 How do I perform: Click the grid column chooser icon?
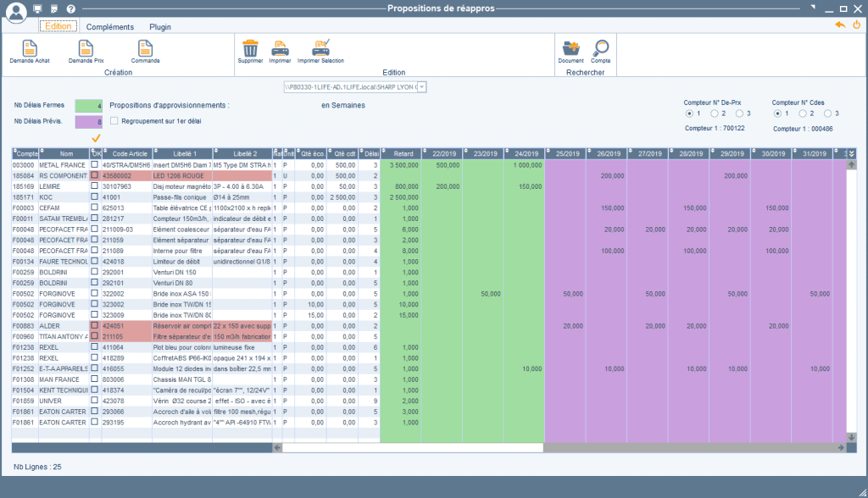coord(851,154)
